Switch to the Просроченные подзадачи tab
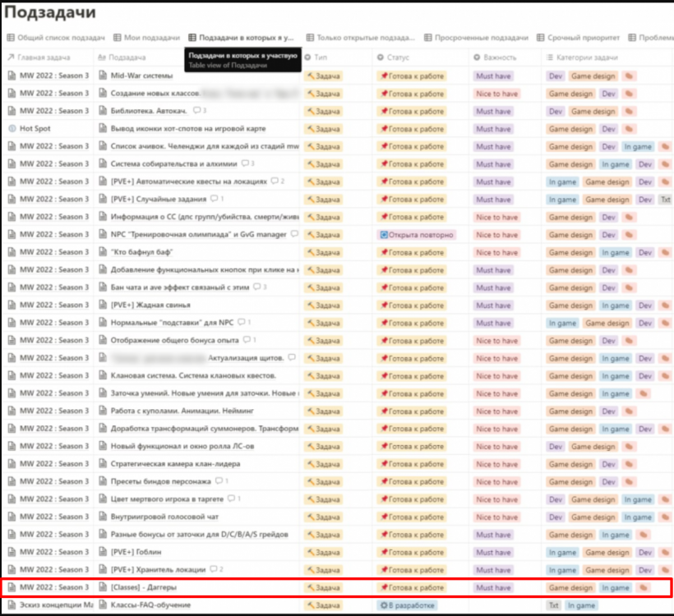Image resolution: width=674 pixels, height=616 pixels. 481,38
